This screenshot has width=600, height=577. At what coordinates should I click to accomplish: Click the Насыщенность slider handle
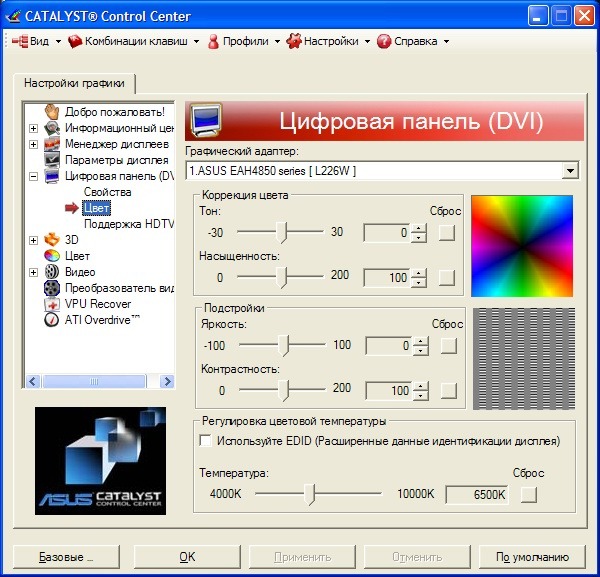pyautogui.click(x=282, y=277)
